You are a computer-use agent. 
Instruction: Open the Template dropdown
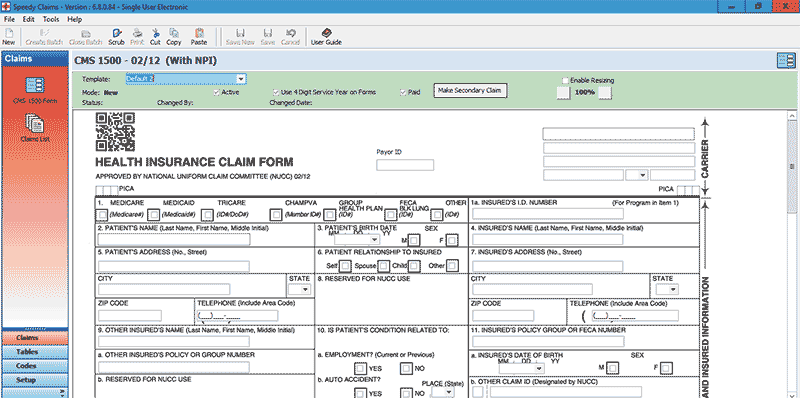coord(241,79)
